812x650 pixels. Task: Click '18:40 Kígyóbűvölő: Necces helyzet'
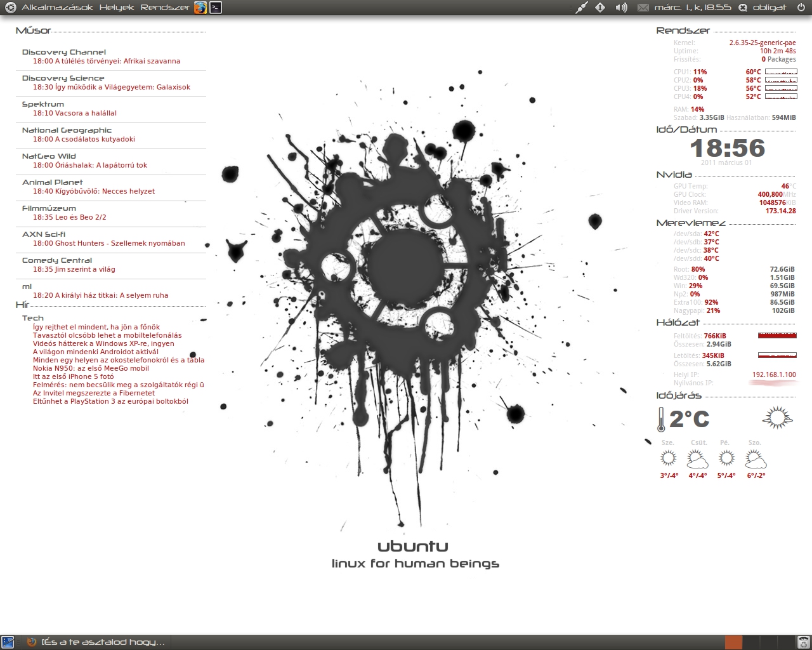[x=94, y=191]
